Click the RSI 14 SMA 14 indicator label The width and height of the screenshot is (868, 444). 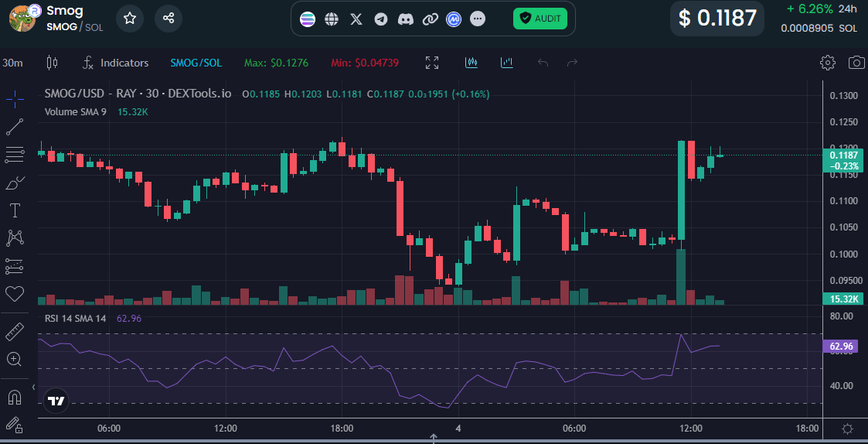[x=75, y=318]
